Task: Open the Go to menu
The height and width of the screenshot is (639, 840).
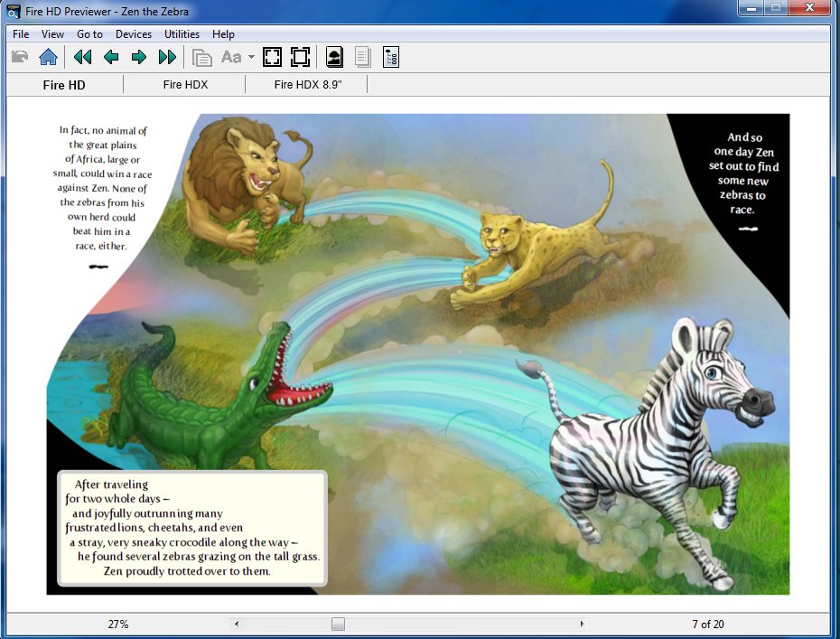Action: 89,34
